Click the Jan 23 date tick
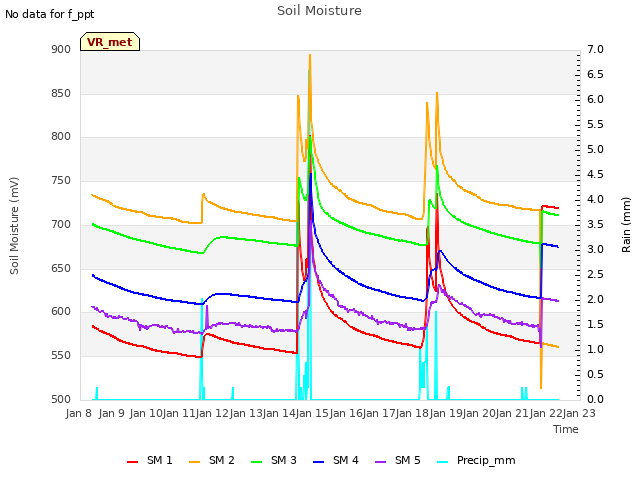This screenshot has height=480, width=640. point(579,413)
